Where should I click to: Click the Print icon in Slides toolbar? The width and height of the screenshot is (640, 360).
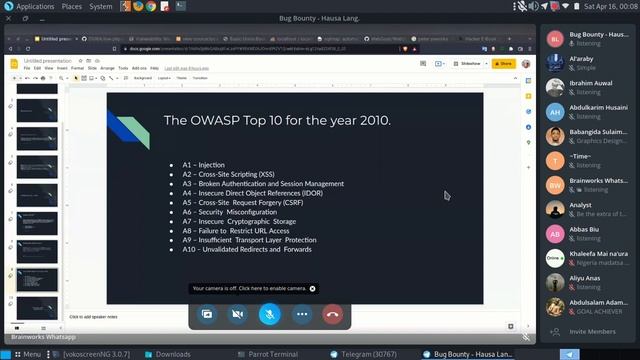coord(43,78)
